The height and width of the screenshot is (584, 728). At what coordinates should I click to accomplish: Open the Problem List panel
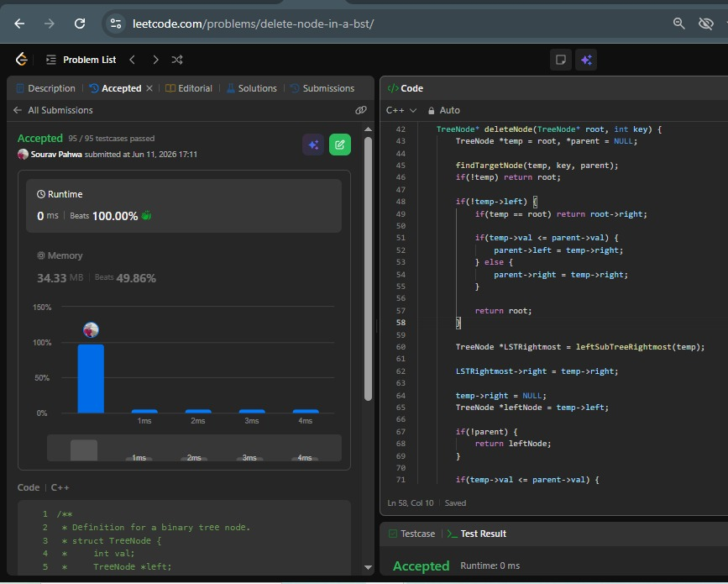click(81, 60)
